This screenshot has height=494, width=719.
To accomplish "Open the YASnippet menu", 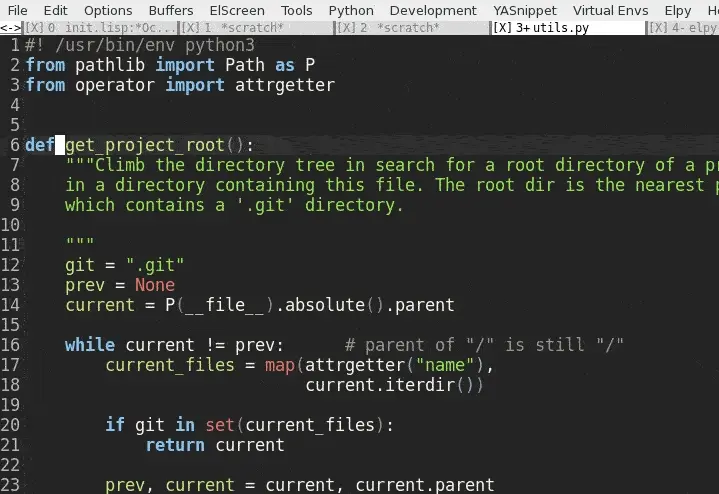I will (x=526, y=10).
